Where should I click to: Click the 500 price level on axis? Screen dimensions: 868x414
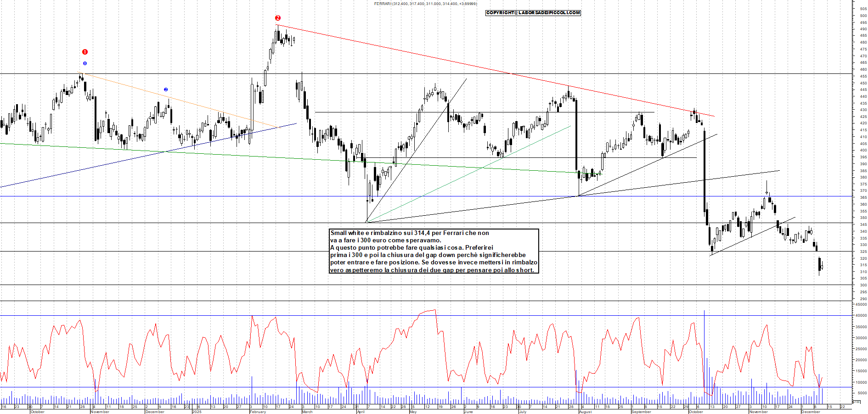(863, 16)
